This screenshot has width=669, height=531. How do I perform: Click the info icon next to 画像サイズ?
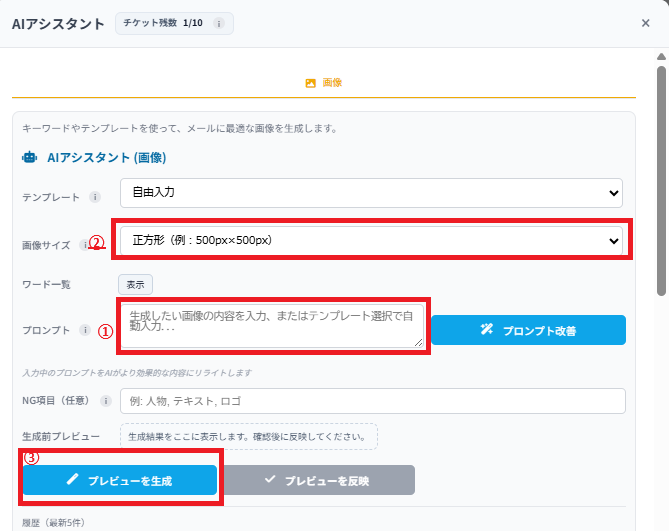[x=85, y=245]
